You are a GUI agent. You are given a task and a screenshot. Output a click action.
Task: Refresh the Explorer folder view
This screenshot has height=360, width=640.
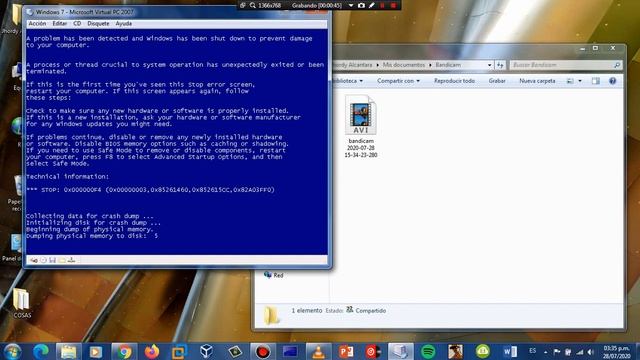click(x=500, y=65)
